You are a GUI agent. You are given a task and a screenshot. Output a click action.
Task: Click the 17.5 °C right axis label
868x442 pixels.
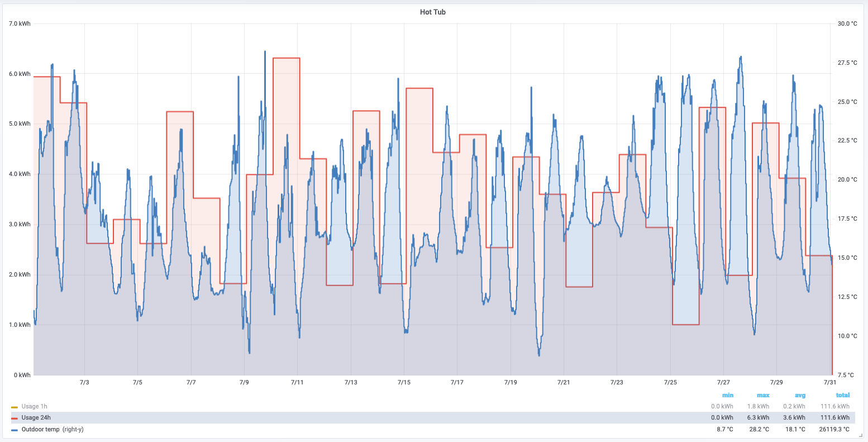847,218
